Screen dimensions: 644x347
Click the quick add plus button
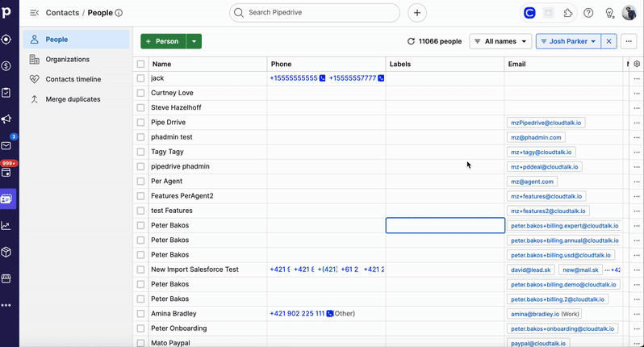(x=417, y=13)
